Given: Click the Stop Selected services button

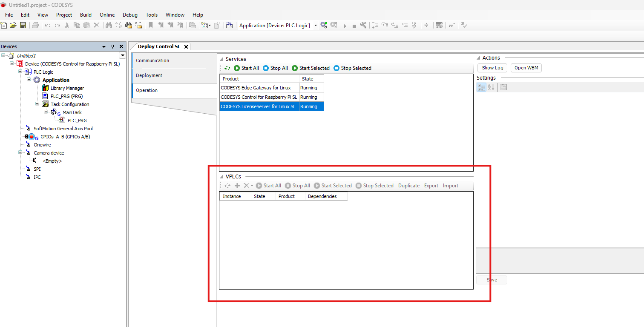Looking at the screenshot, I should [x=352, y=68].
